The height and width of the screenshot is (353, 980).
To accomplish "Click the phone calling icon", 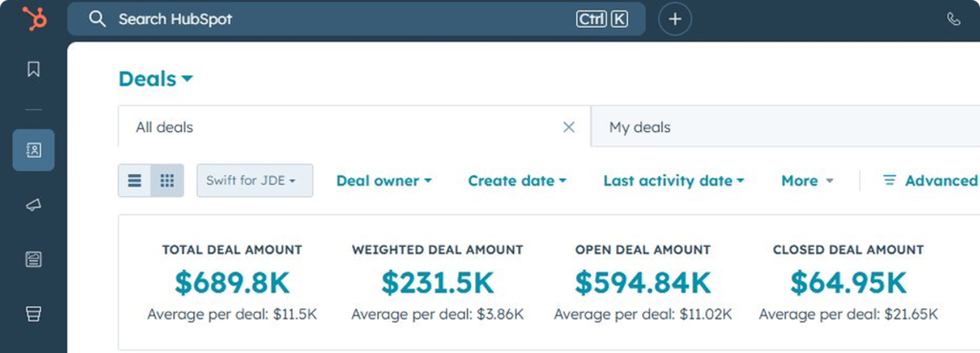I will pos(953,19).
